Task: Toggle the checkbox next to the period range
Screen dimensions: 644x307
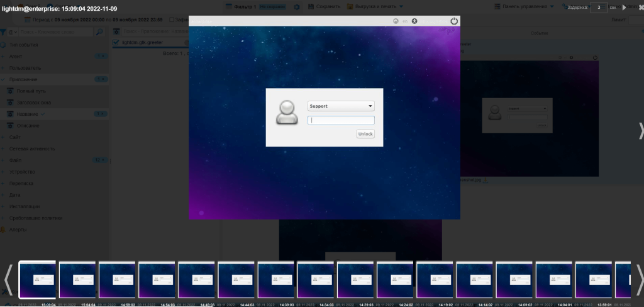Action: pos(172,20)
